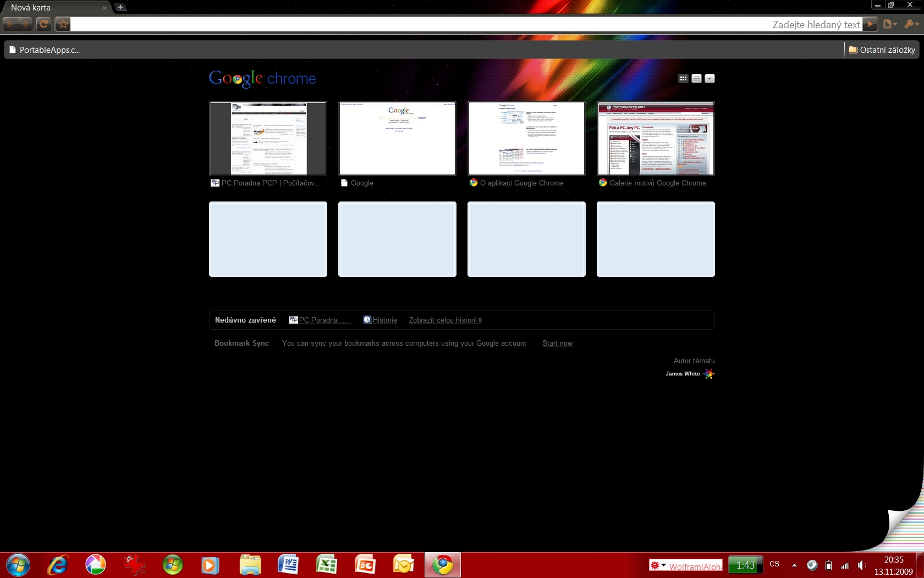Image resolution: width=924 pixels, height=578 pixels.
Task: Open the Windows flag taskbar icon
Action: click(x=173, y=565)
